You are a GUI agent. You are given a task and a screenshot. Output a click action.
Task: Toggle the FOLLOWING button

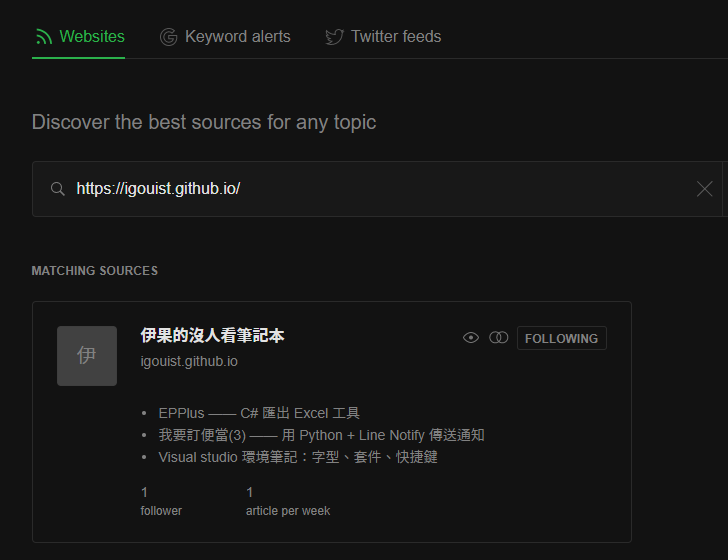pyautogui.click(x=562, y=338)
